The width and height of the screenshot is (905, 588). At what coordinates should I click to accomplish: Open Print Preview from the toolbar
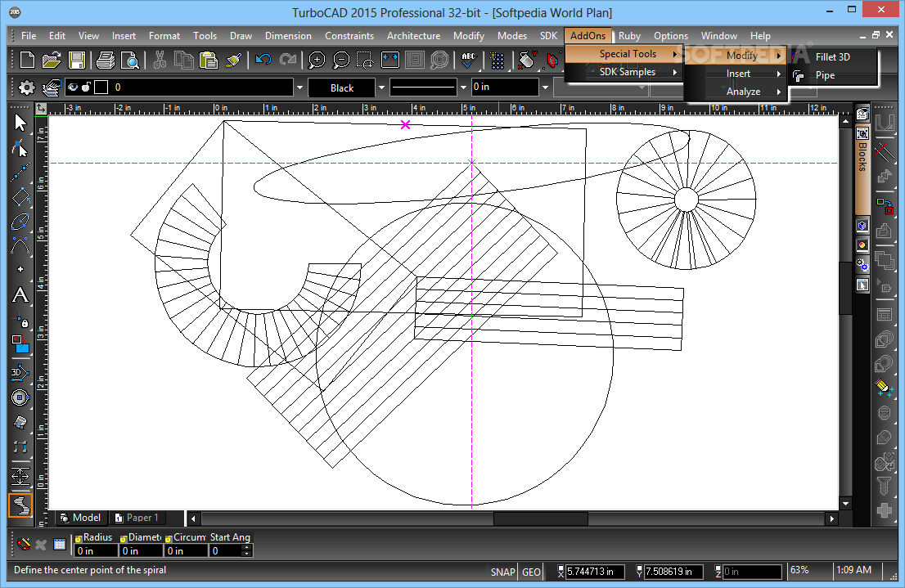point(130,60)
